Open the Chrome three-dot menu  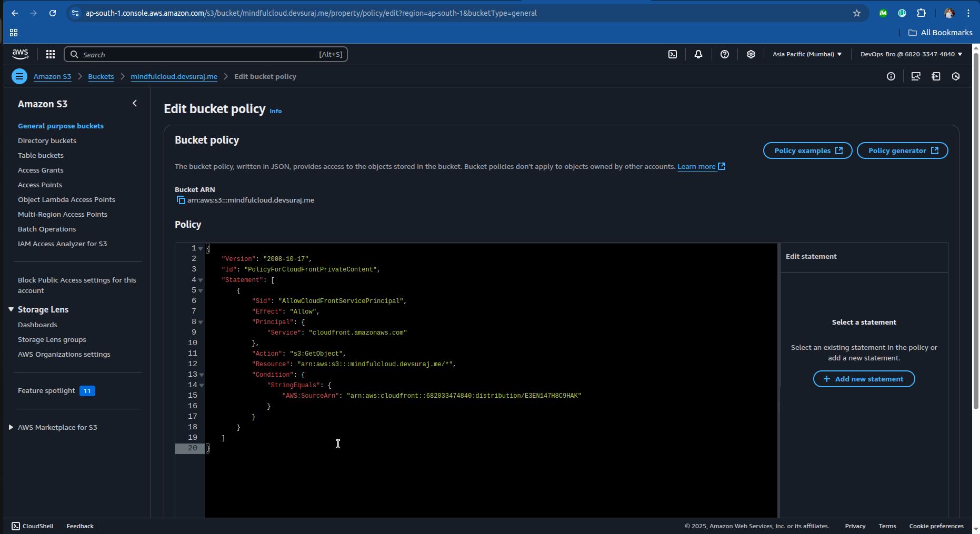(x=968, y=13)
